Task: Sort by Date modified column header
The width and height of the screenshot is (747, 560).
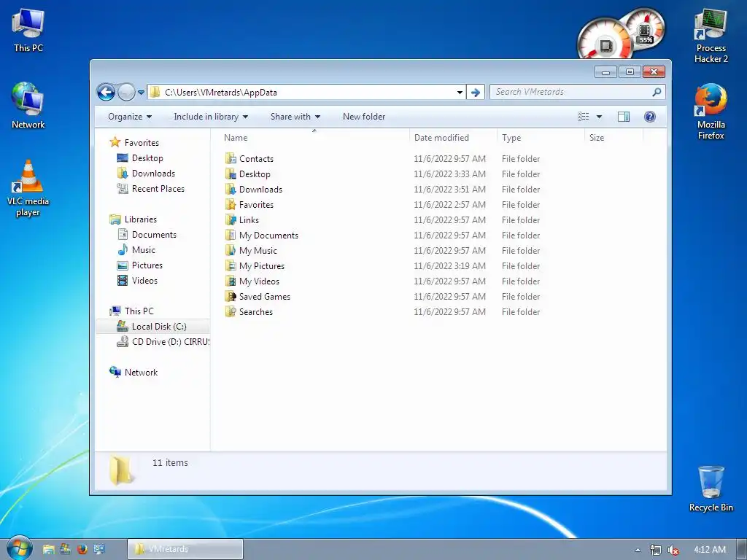Action: 441,138
